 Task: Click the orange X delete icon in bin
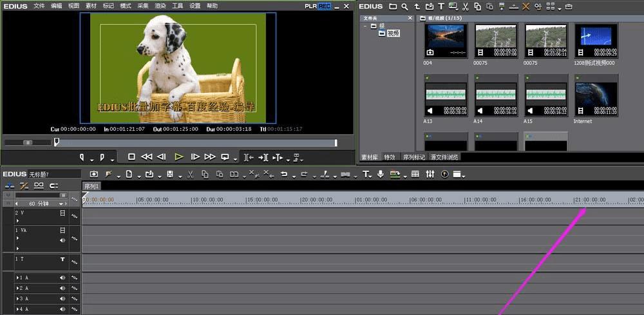[526, 6]
